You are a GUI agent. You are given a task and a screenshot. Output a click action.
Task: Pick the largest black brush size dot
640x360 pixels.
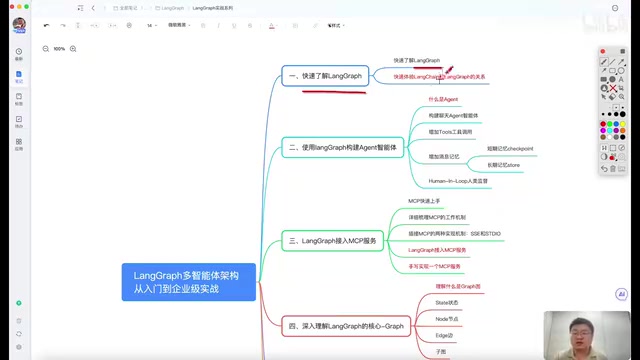pos(622,114)
